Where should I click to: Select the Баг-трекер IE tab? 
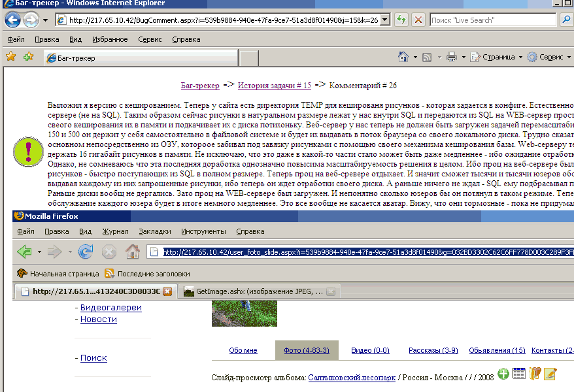coord(141,57)
